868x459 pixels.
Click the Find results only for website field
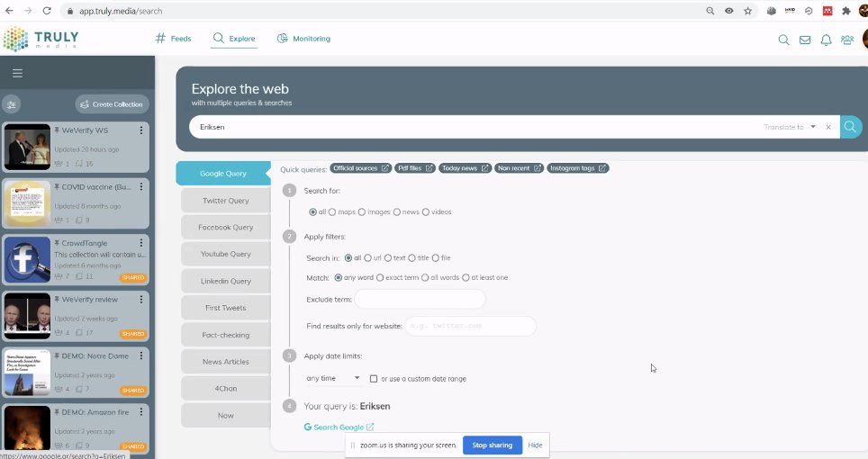point(471,326)
